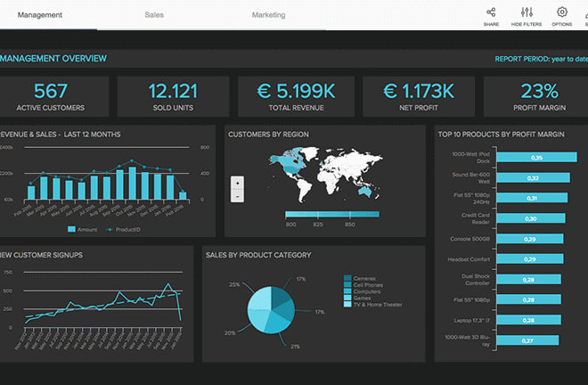The height and width of the screenshot is (385, 588).
Task: Click the Net Profit € 1.173K card
Action: click(418, 96)
